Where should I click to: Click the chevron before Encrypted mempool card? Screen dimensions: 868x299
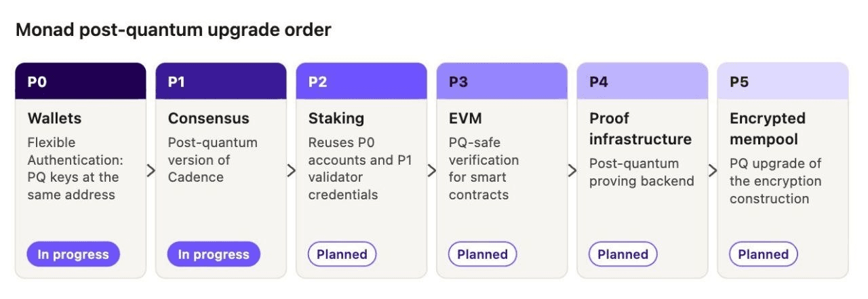point(713,170)
